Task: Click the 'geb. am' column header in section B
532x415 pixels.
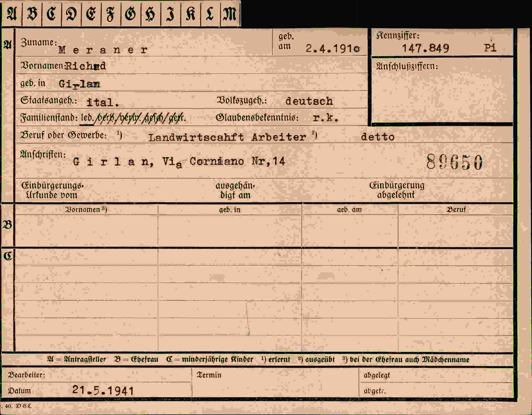Action: pos(349,210)
